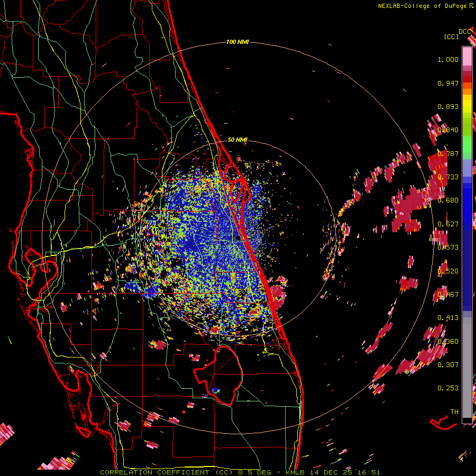The image size is (476, 476).
Task: Click the Correlation Coefficient caption at the bottom
Action: click(240, 472)
